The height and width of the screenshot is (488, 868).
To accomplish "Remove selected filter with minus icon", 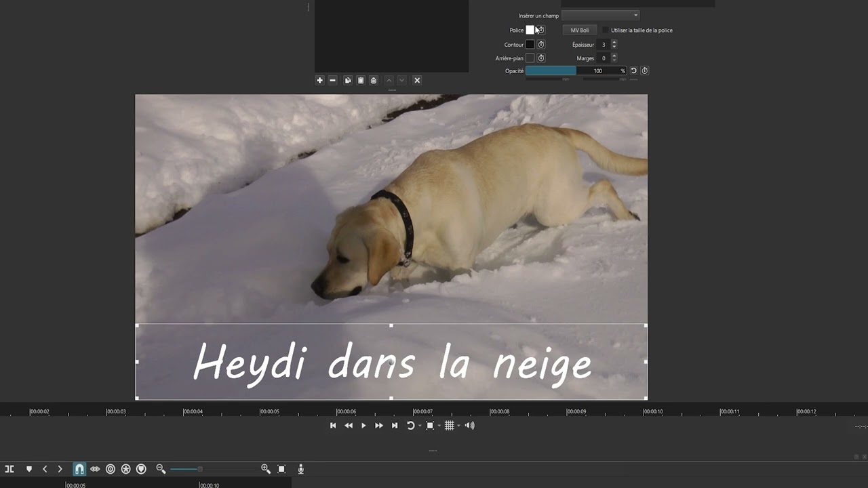I will coord(332,80).
